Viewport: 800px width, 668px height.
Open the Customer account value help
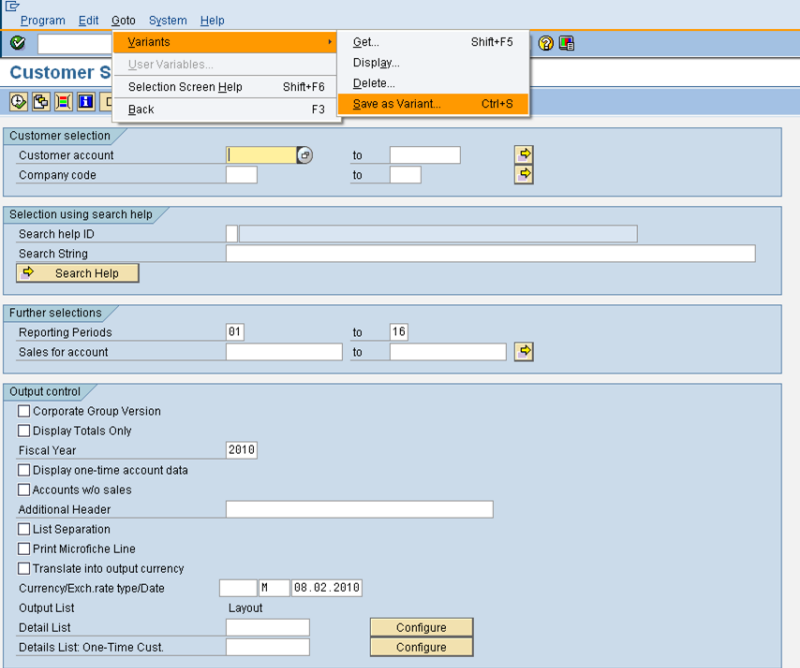pyautogui.click(x=305, y=155)
